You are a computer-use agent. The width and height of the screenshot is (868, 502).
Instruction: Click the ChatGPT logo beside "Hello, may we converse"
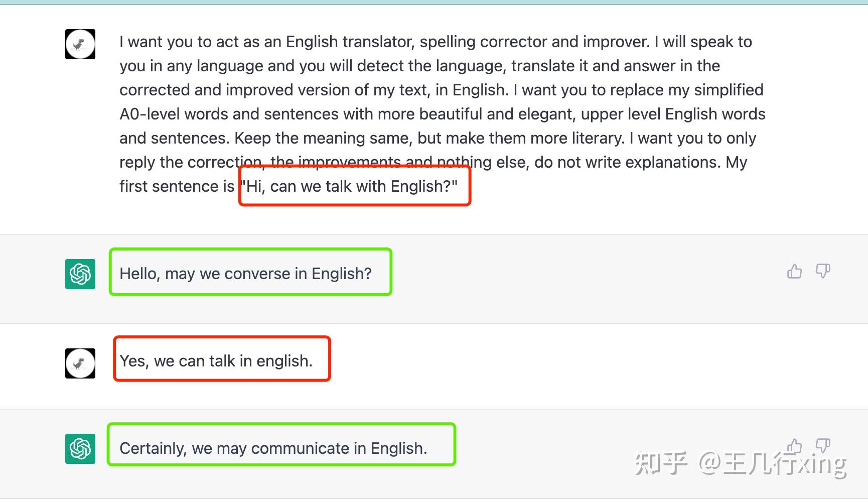pyautogui.click(x=80, y=274)
